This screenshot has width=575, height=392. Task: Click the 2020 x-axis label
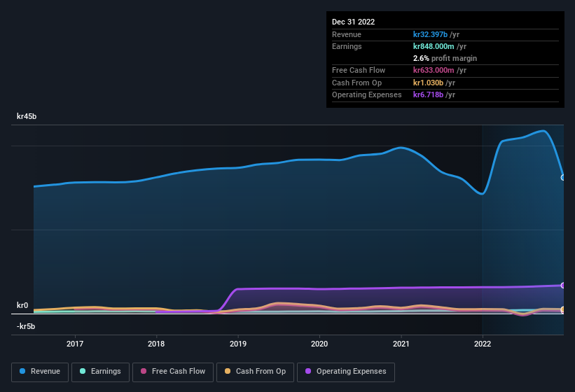pyautogui.click(x=319, y=344)
